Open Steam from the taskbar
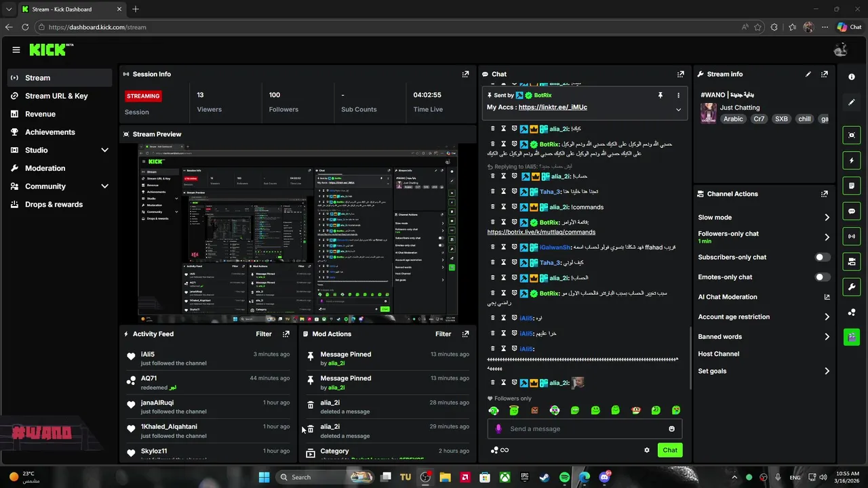868x488 pixels. pyautogui.click(x=545, y=477)
